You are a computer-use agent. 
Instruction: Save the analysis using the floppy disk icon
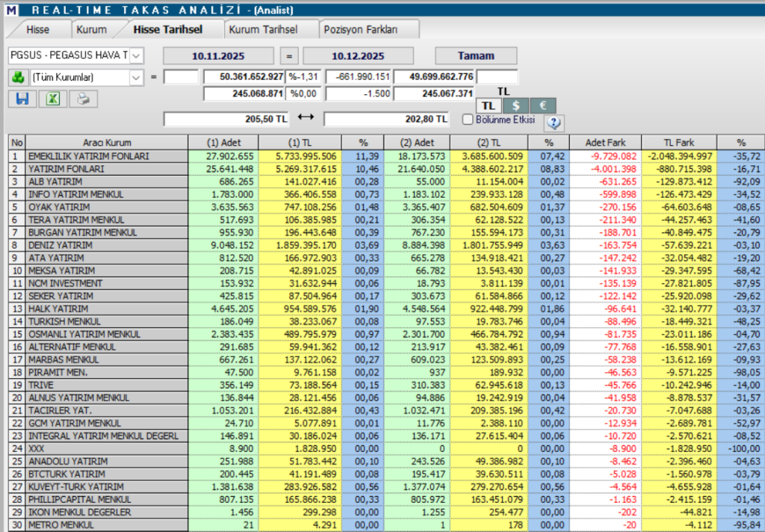click(21, 98)
